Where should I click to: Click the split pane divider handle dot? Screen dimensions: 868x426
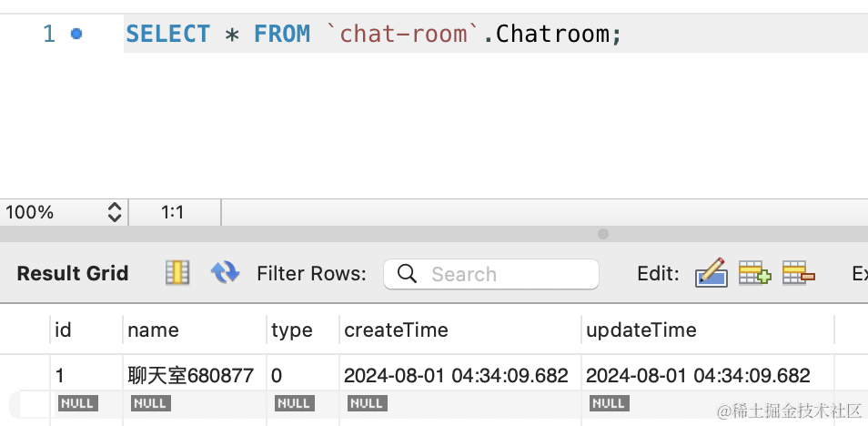coord(602,234)
